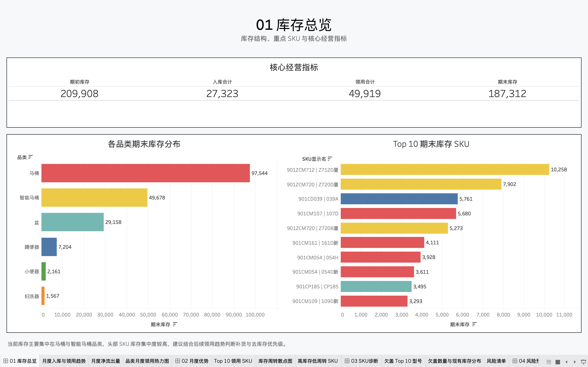588x367 pixels.
Task: Select the red 马桶 category bar
Action: click(145, 173)
